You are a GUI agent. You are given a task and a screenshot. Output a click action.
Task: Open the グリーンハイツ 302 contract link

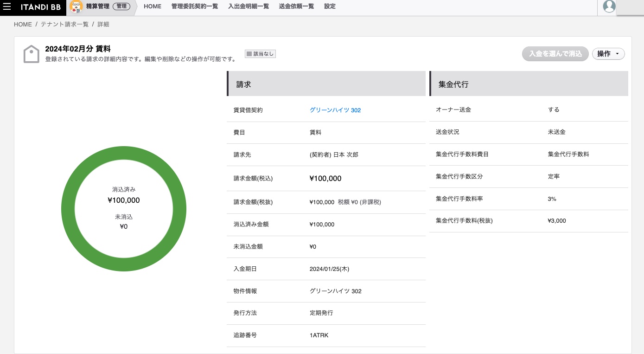coord(335,110)
